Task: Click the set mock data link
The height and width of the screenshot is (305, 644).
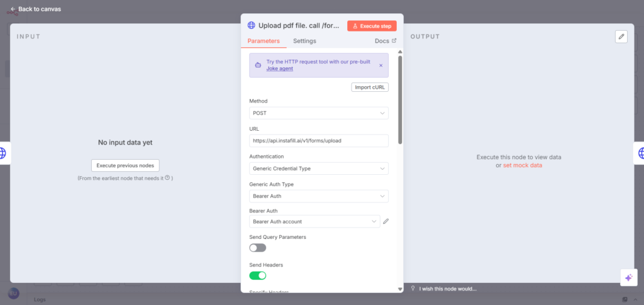Action: (x=522, y=165)
